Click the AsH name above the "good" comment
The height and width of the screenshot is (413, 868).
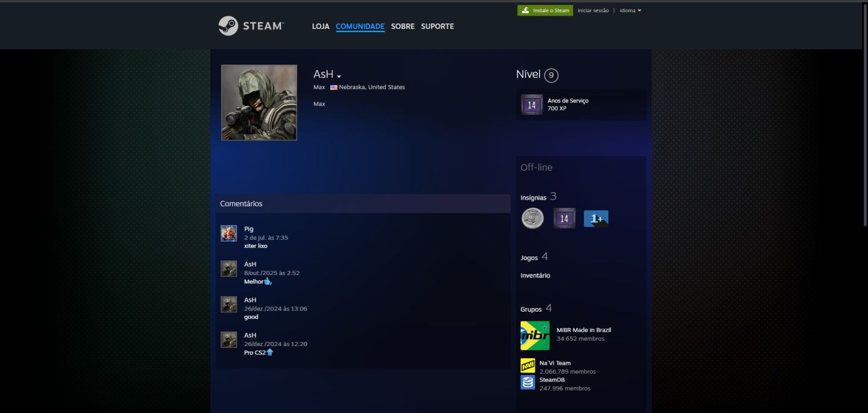point(250,300)
